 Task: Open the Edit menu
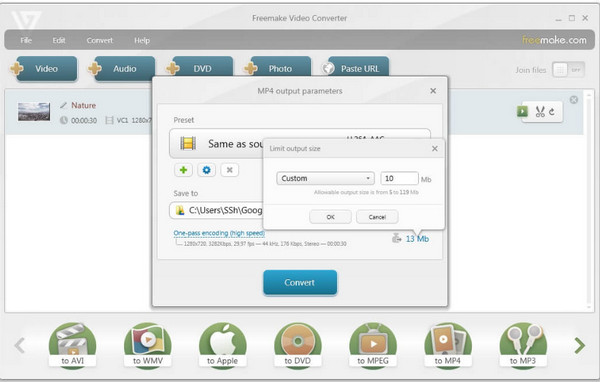pyautogui.click(x=59, y=40)
